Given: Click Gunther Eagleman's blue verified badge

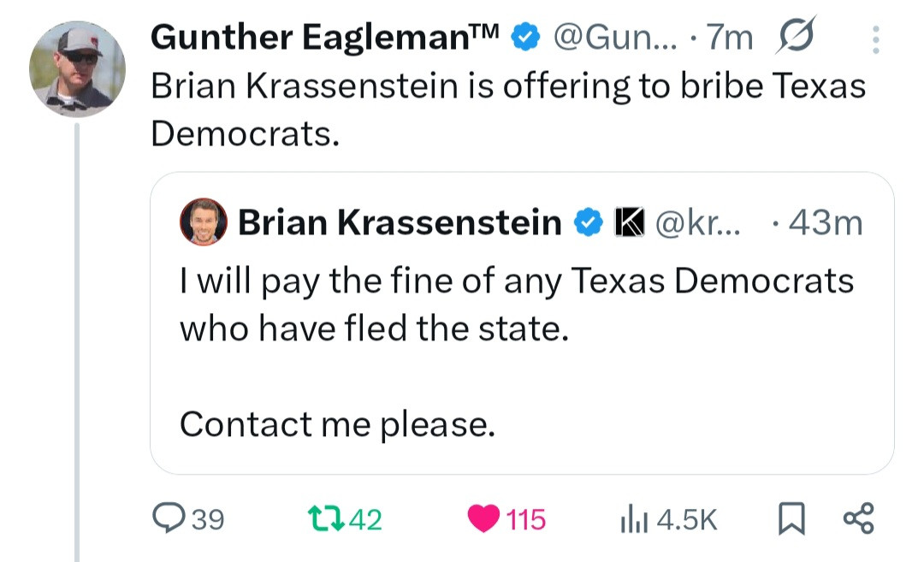Looking at the screenshot, I should click(x=524, y=38).
